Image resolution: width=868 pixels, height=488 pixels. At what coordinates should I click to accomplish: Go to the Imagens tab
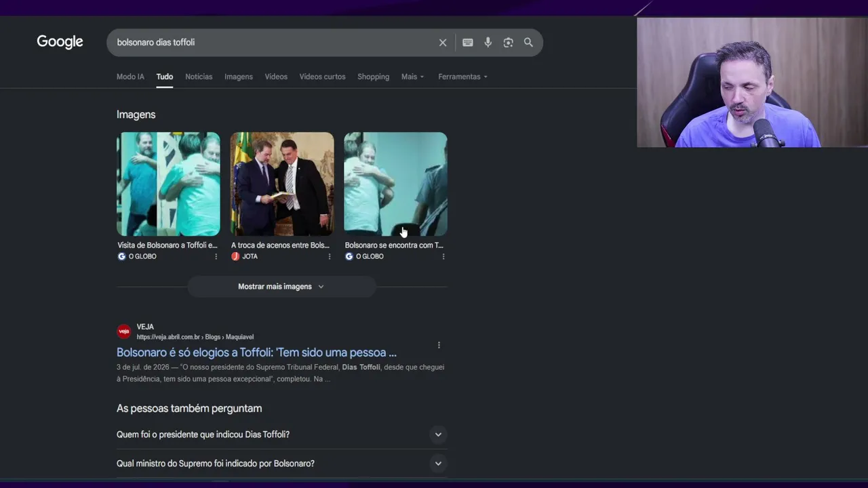(239, 77)
